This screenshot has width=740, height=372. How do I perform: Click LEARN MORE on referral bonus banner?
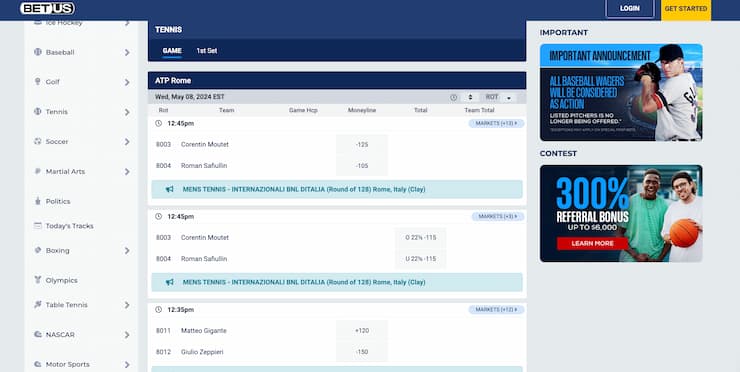click(592, 244)
